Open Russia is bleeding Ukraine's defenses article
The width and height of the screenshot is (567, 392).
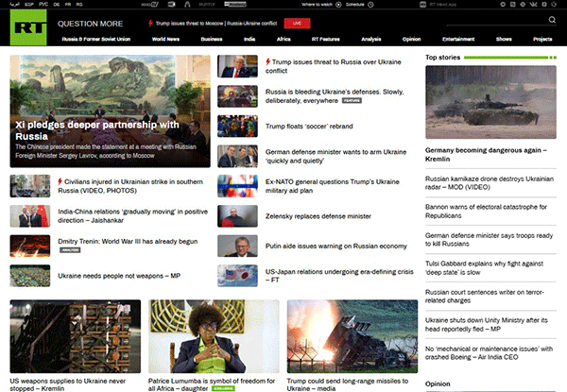(x=335, y=96)
